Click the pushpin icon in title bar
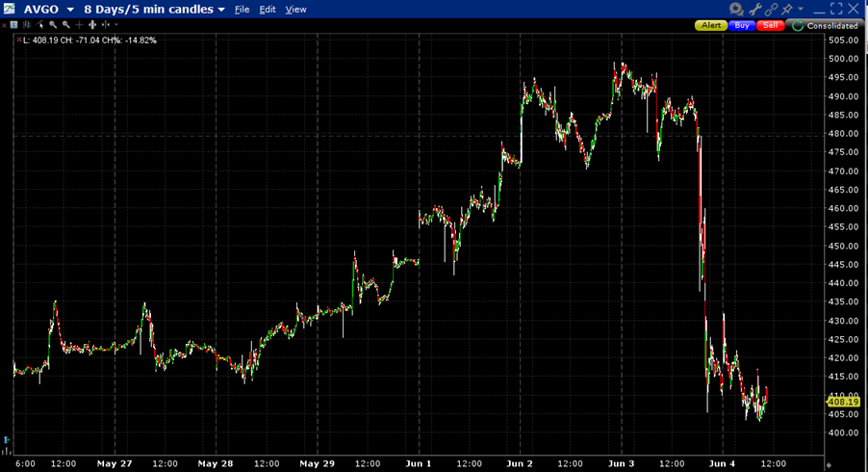 786,9
